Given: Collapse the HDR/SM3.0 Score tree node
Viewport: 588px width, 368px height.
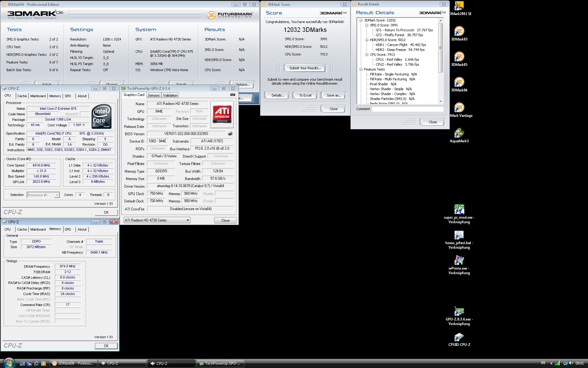Looking at the screenshot, I should tap(367, 40).
